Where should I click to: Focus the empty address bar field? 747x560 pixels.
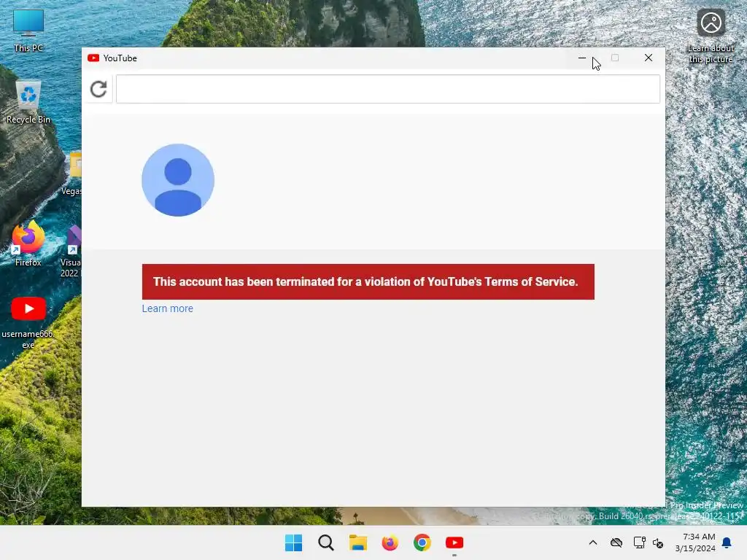click(x=388, y=89)
